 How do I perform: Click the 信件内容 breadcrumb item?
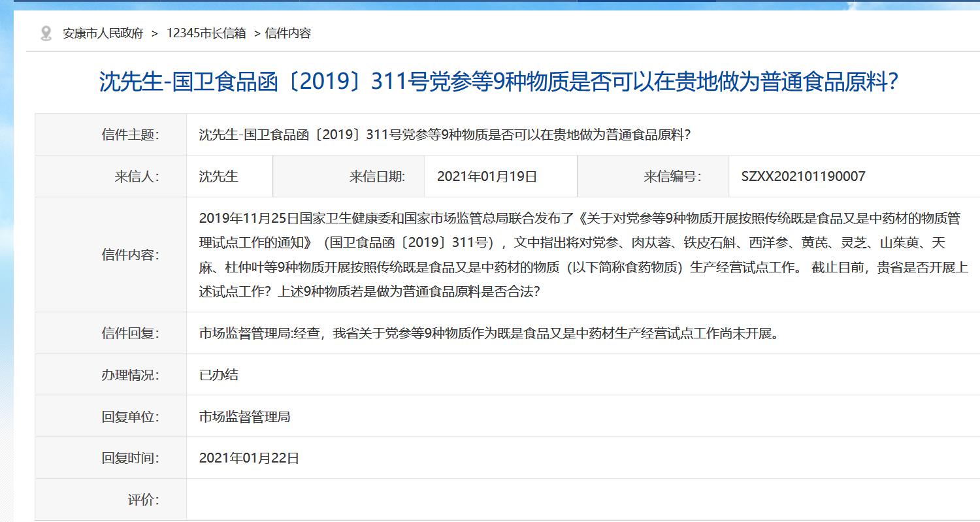point(288,33)
